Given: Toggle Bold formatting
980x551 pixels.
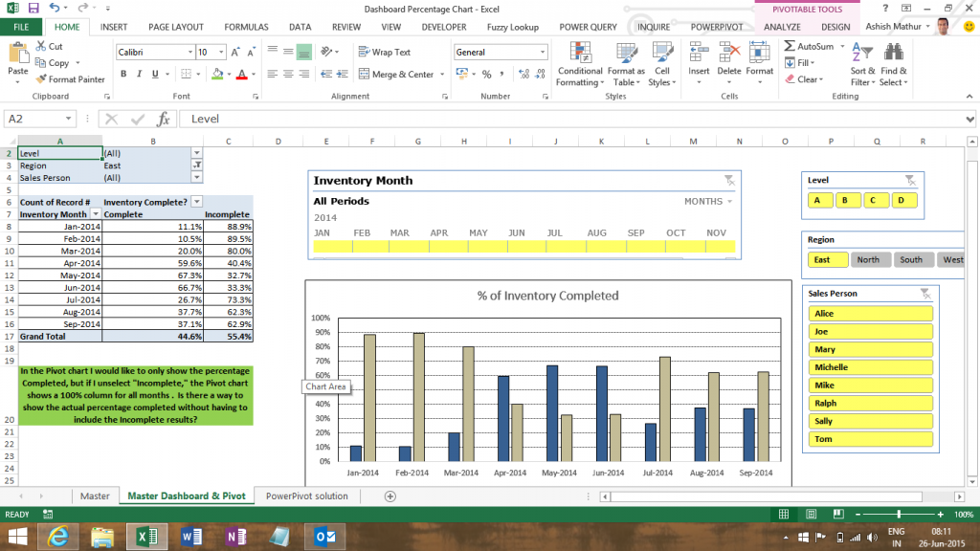Looking at the screenshot, I should [123, 75].
